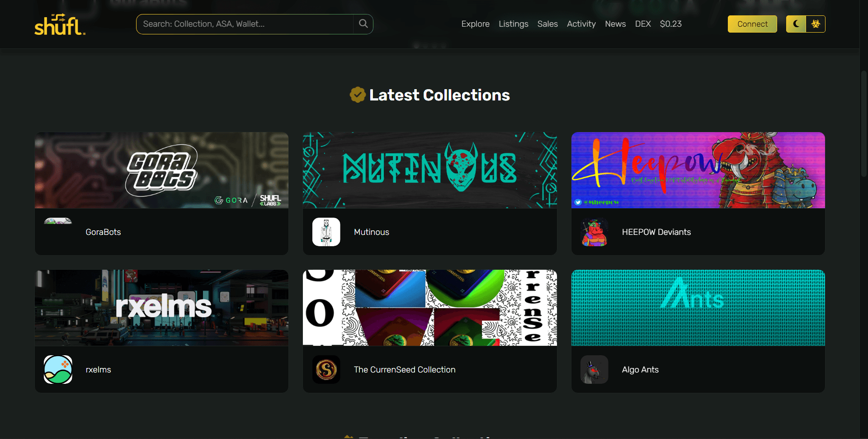Open the rxelms collection name
The image size is (868, 439).
[98, 370]
